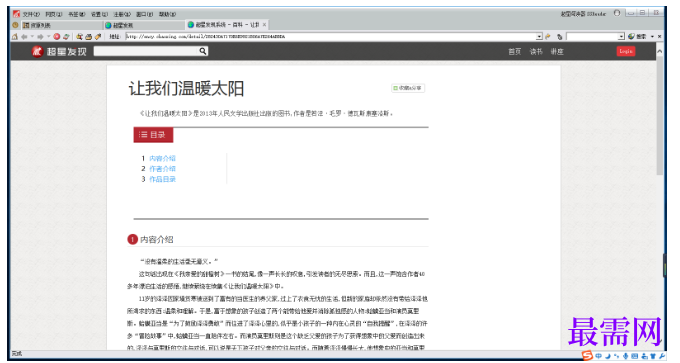Open the 讲座 navigation link
Viewport: 680px width, 363px height.
557,52
